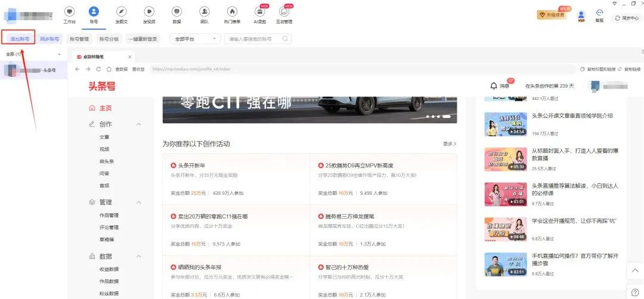Open 草稿箱 in sidebar
Image resolution: width=644 pixels, height=299 pixels.
(106, 239)
